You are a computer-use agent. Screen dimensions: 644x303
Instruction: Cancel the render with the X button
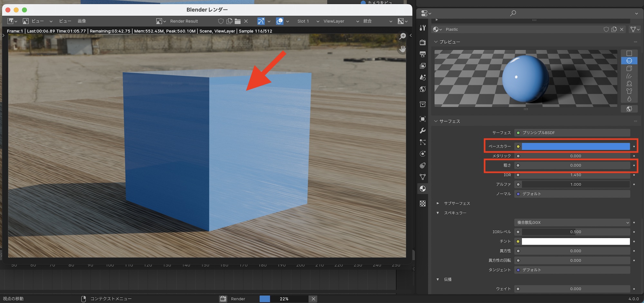click(313, 299)
